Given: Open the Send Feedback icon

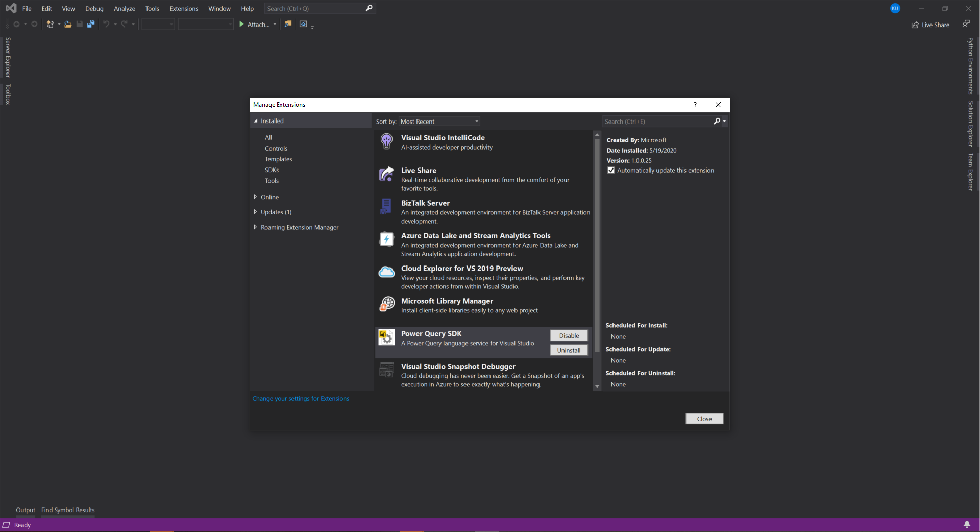Looking at the screenshot, I should (x=966, y=23).
